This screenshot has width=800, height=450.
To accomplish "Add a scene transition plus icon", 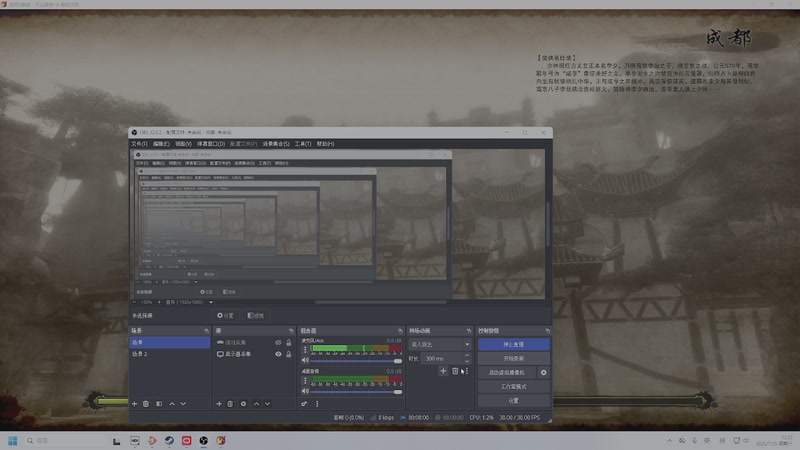I will (443, 371).
